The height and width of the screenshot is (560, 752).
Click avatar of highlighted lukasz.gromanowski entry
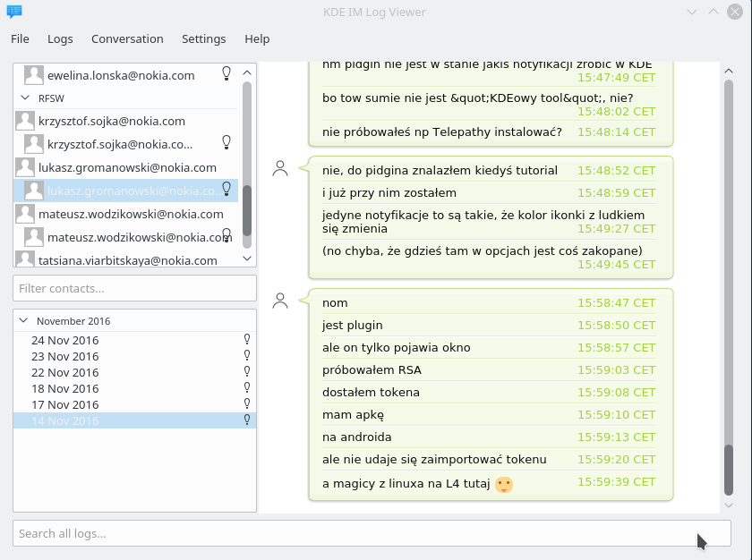pos(34,191)
